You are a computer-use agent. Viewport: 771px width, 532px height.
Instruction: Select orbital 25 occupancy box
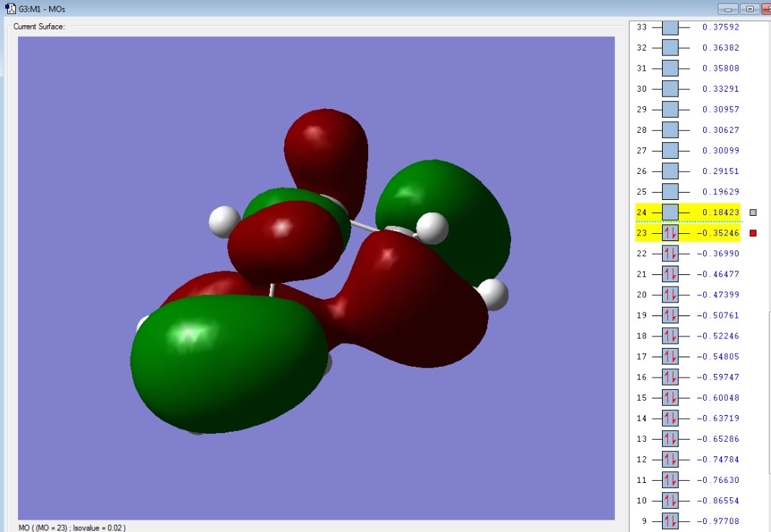[x=670, y=192]
